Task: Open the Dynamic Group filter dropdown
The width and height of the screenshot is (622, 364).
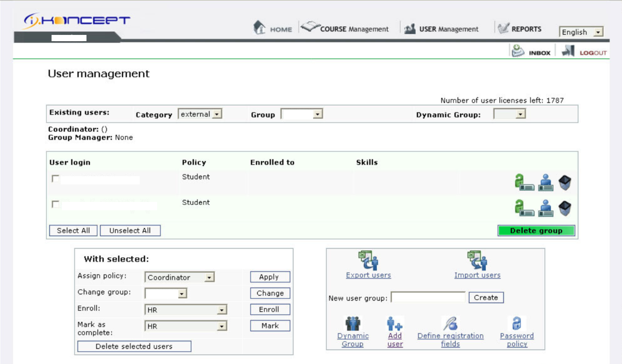Action: coord(510,114)
